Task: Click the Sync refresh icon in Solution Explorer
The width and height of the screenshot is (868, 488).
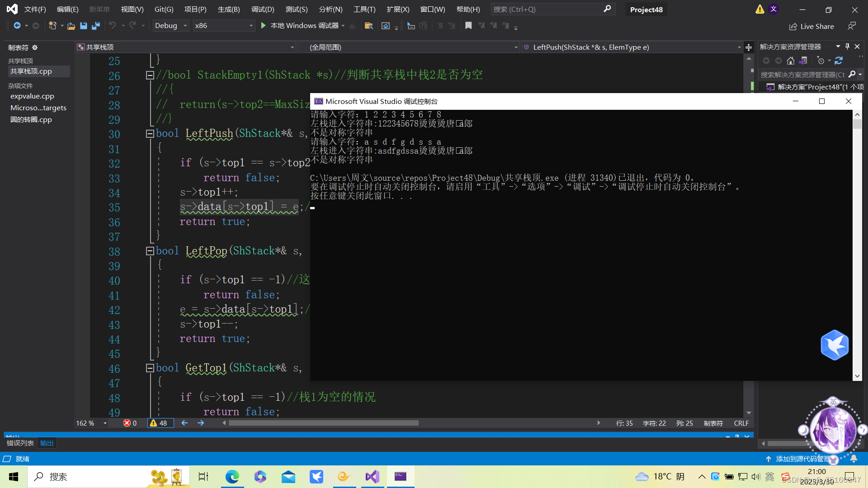Action: (839, 61)
